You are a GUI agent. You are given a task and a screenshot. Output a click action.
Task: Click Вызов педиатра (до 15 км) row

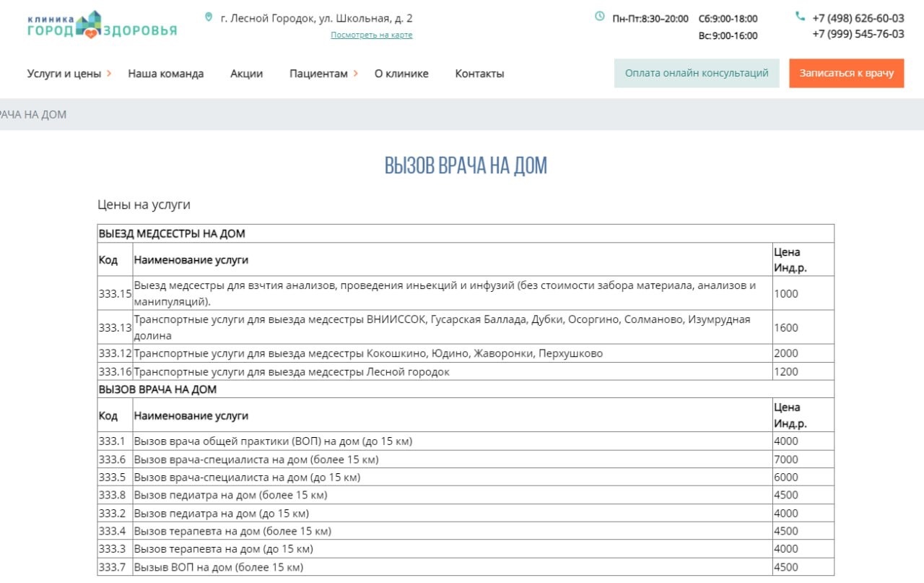[466, 513]
